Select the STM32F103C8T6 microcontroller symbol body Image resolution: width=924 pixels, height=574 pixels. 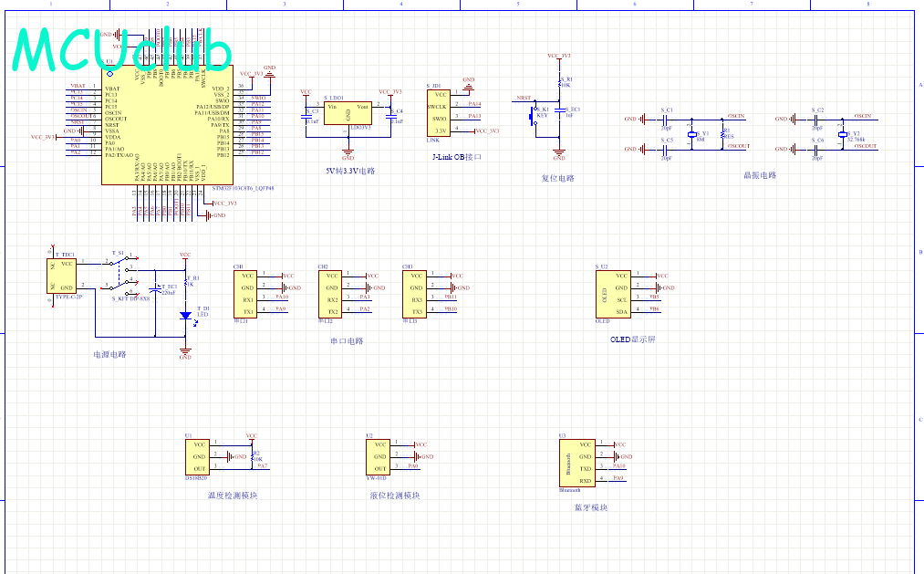(167, 125)
